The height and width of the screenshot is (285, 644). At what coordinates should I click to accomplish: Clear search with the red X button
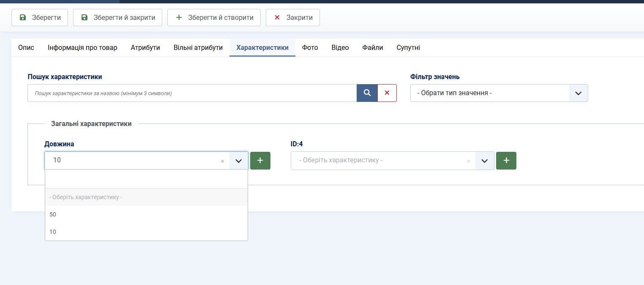click(x=387, y=93)
